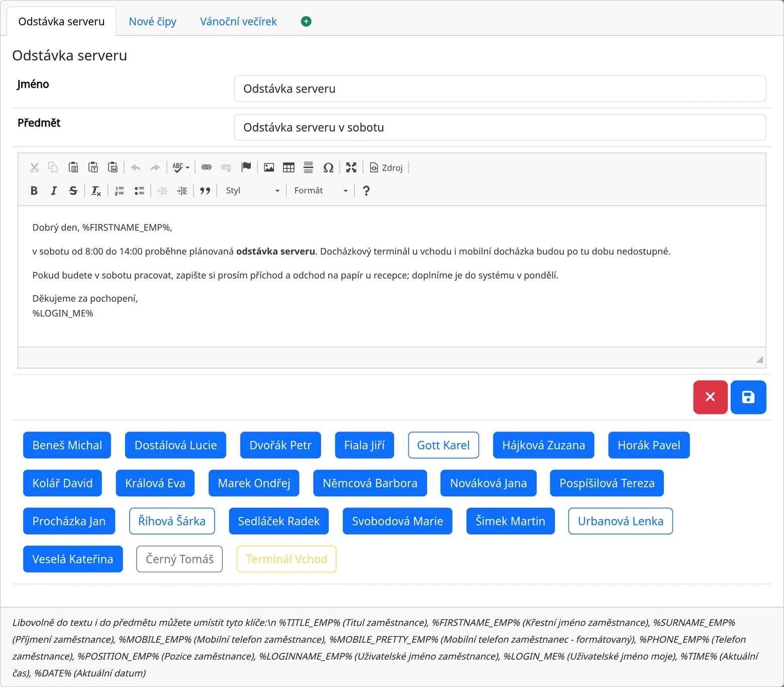Toggle recipient Urbanová Lenka
The width and height of the screenshot is (784, 687).
(621, 521)
